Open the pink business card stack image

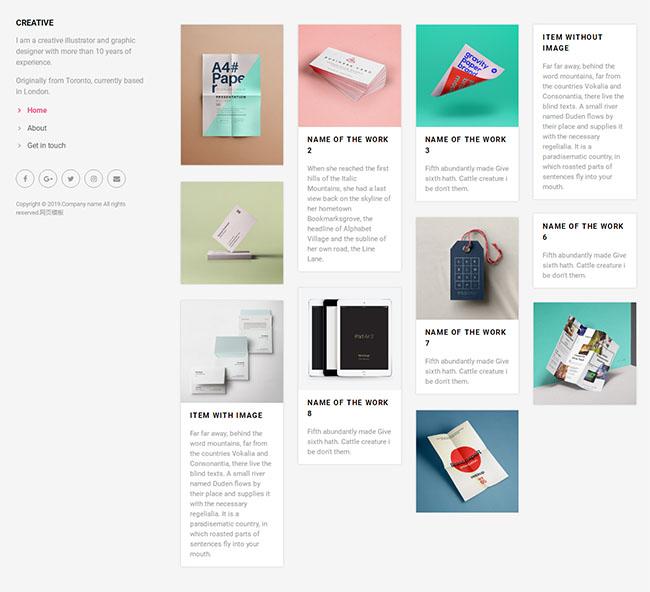pos(349,75)
